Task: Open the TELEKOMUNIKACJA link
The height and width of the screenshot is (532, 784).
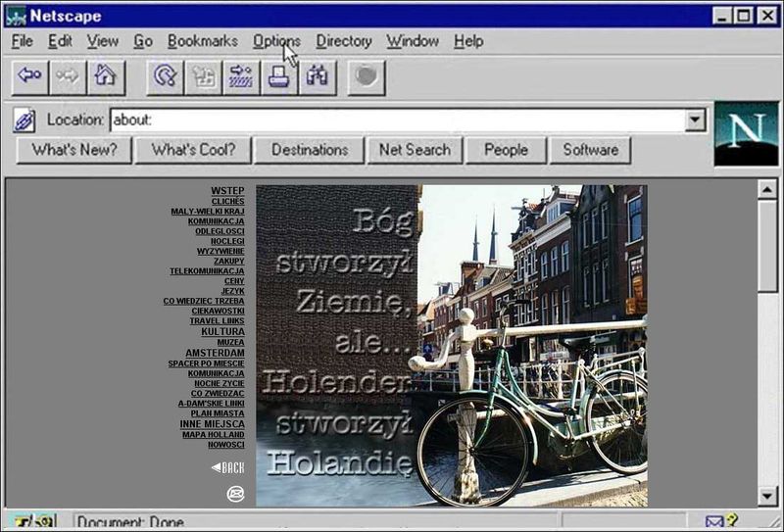Action: click(x=207, y=271)
